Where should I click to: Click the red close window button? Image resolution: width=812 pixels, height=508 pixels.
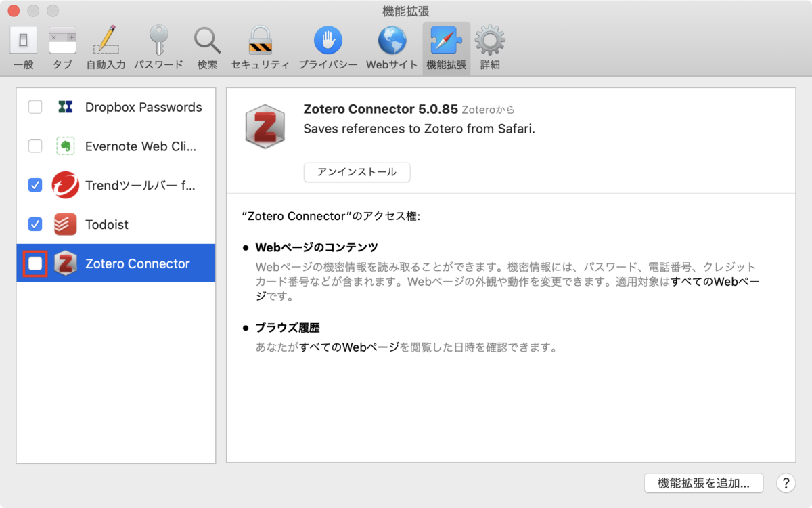coord(14,11)
